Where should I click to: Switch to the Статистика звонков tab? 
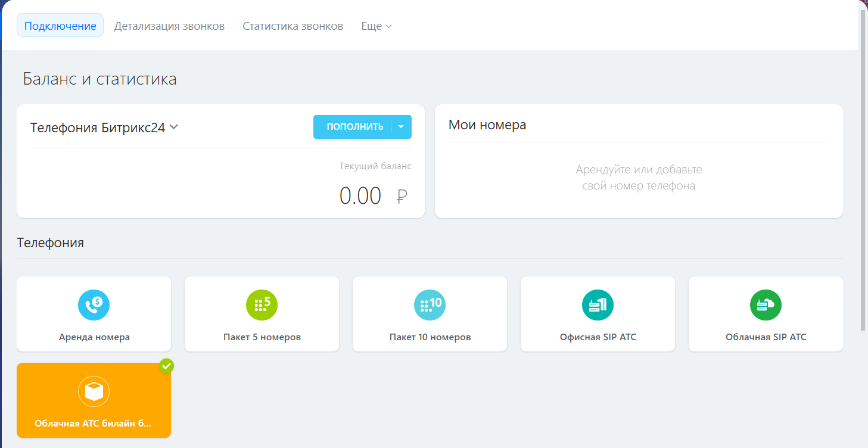coord(293,26)
